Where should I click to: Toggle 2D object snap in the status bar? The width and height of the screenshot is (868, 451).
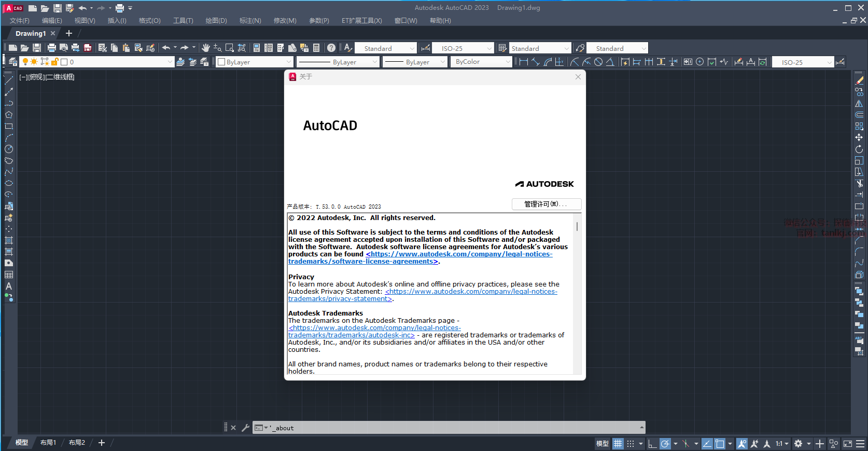(720, 443)
